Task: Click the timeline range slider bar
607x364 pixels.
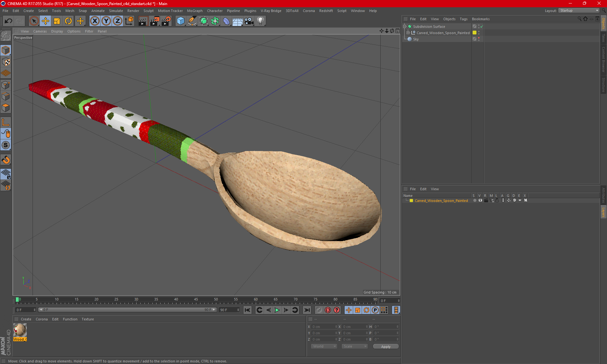Action: tap(127, 310)
